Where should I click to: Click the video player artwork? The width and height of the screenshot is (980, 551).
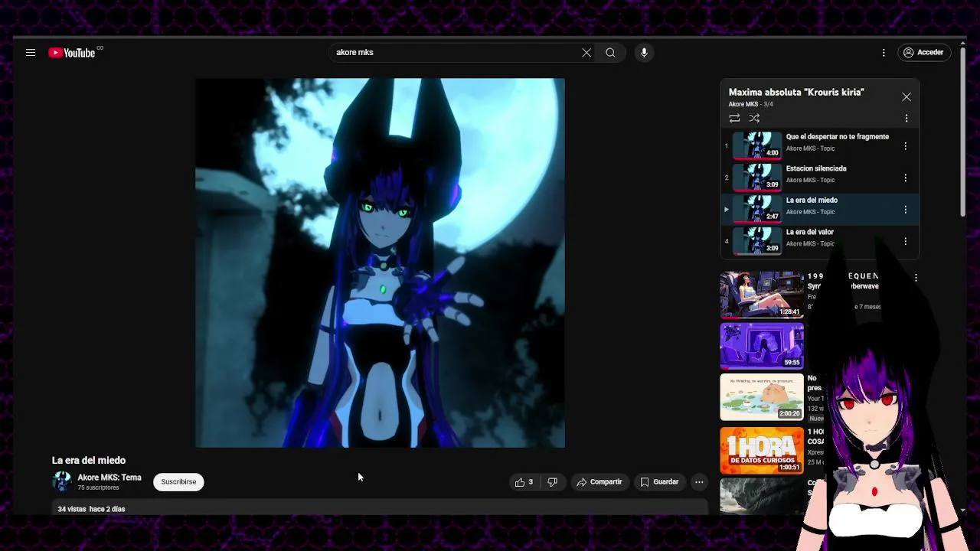coord(380,262)
